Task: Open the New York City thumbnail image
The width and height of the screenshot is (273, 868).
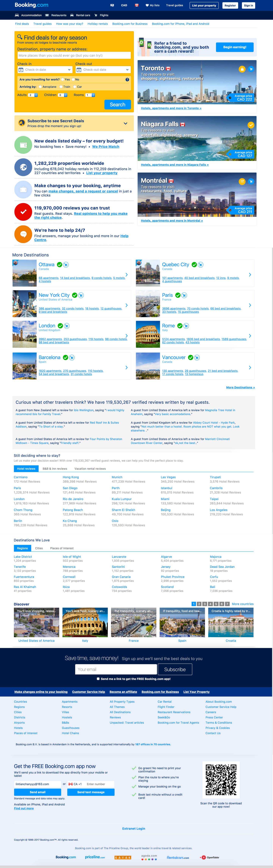Action: [25, 304]
